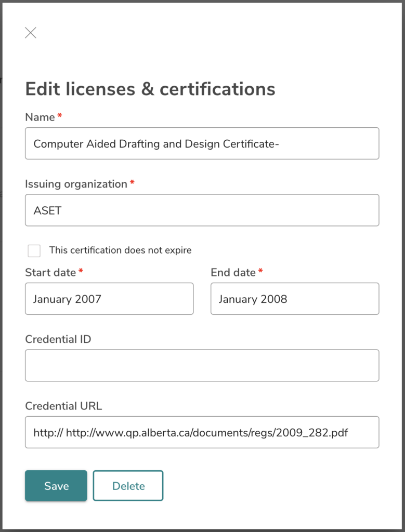Focus the Issuing organization field containing ASET
The image size is (405, 532).
point(202,210)
